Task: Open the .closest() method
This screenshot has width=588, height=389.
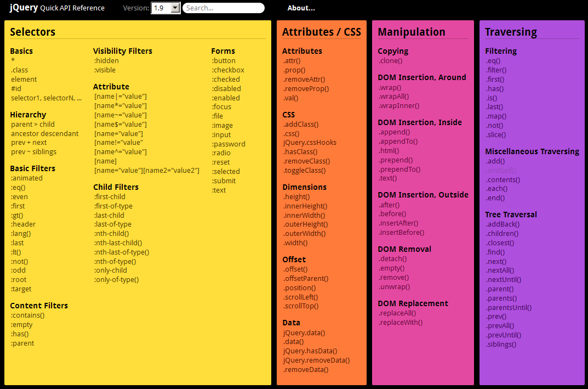Action: [500, 243]
